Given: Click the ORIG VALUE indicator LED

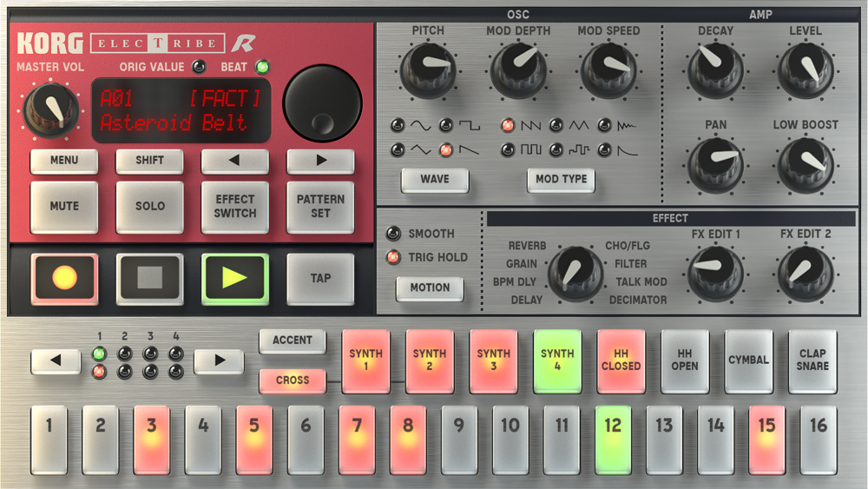Looking at the screenshot, I should 199,67.
